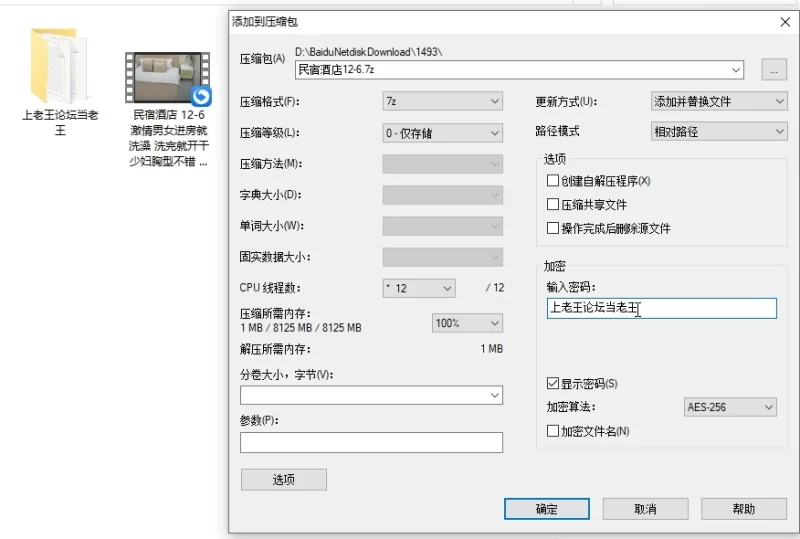This screenshot has height=539, width=800.
Task: Click the 解压所需内存 1 MB value
Action: (x=491, y=349)
